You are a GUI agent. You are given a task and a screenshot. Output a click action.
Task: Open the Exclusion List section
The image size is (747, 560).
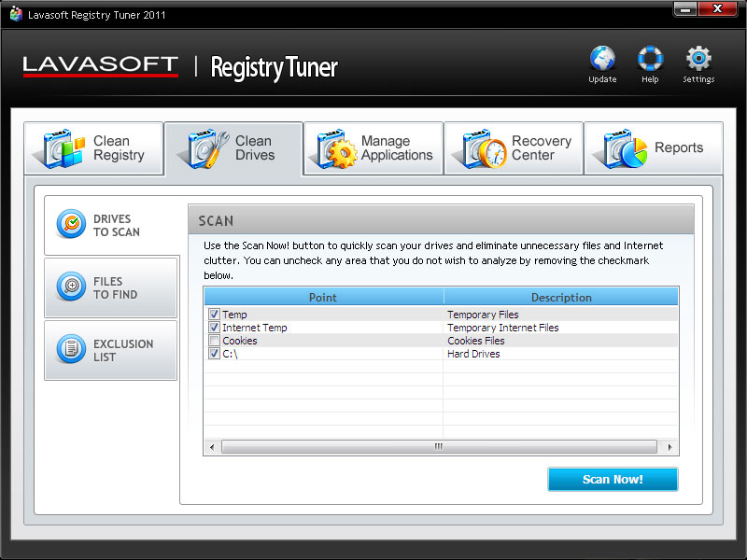point(110,350)
